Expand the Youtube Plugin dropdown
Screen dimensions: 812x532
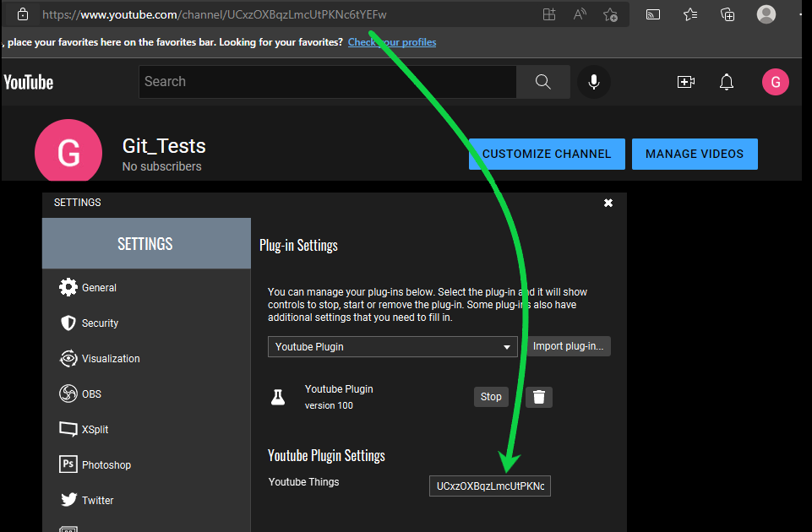pos(393,347)
